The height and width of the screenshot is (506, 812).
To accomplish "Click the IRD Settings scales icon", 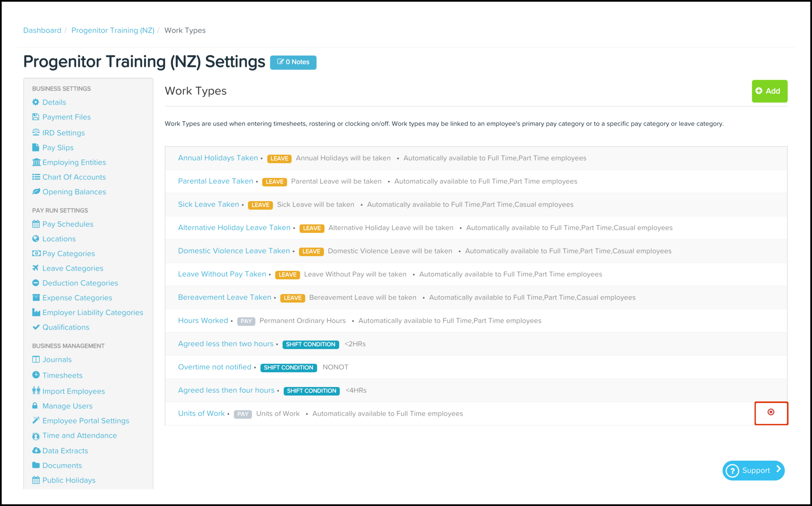I will 36,132.
